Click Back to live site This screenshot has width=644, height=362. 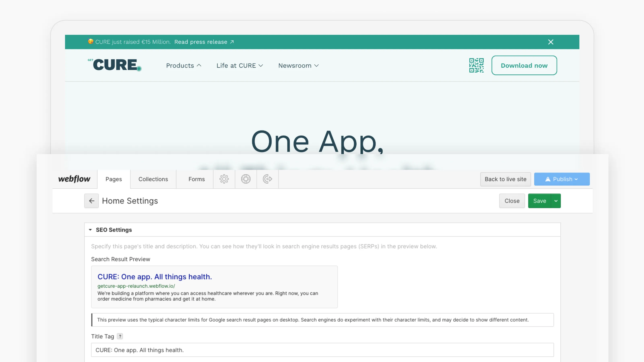(506, 179)
